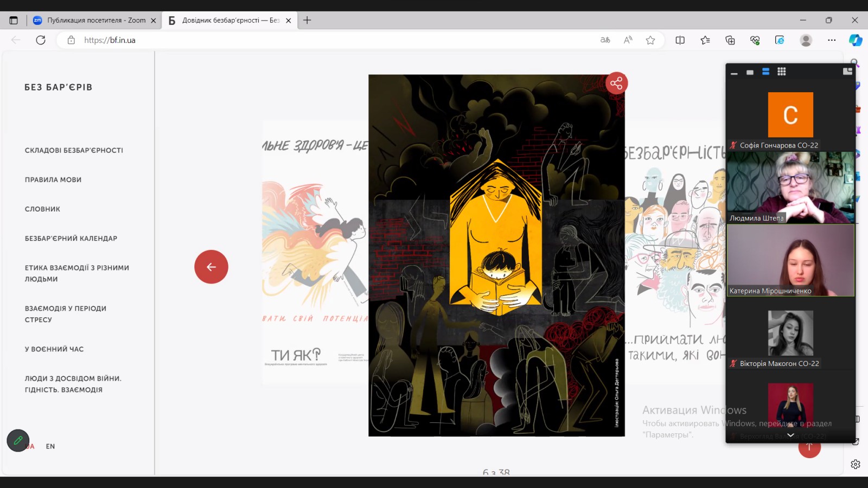868x488 pixels.
Task: Open 'Етика взаємодії з різними людьми'
Action: coord(77,273)
